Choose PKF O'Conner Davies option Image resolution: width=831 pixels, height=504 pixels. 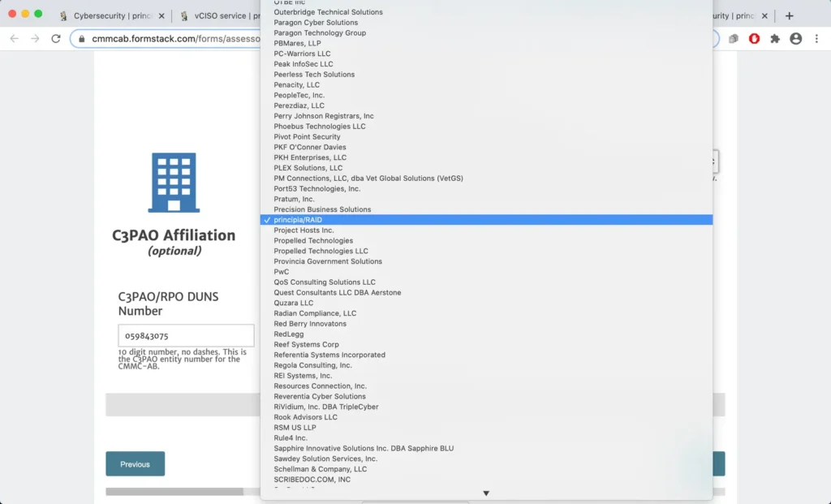[486, 148]
